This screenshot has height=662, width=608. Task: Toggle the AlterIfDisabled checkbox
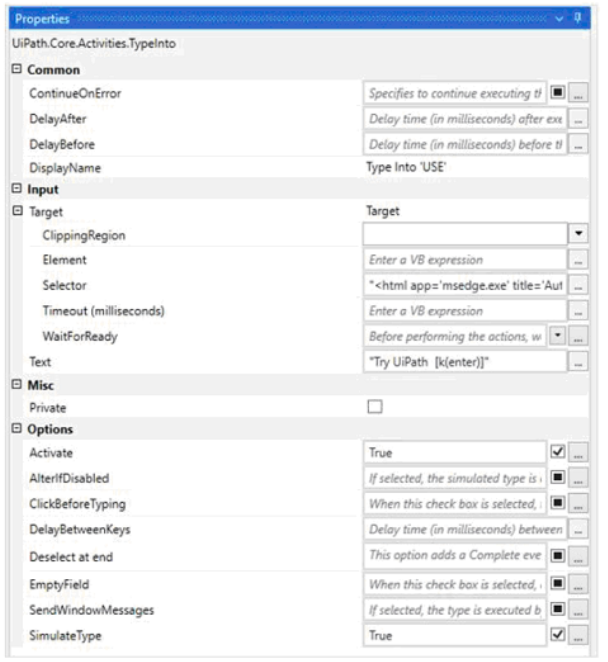558,477
